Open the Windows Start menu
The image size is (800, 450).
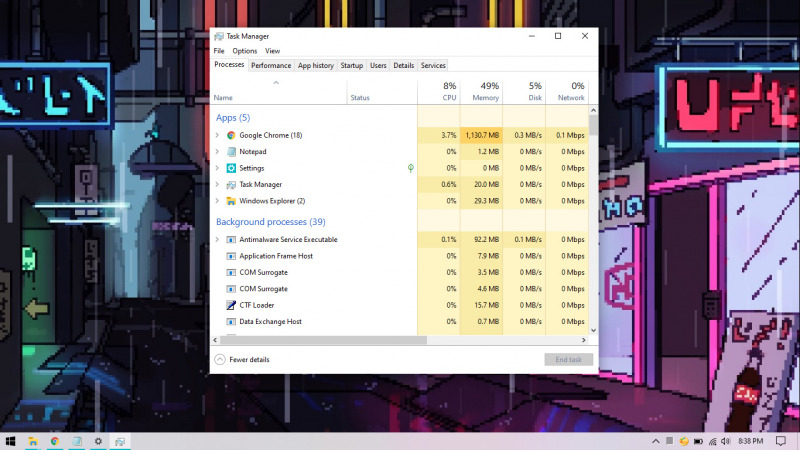pos(10,441)
